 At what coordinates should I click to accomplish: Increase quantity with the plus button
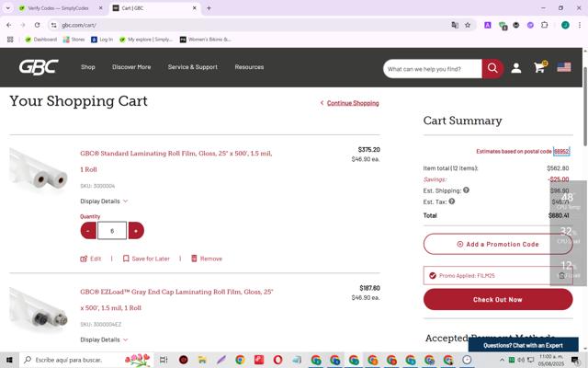[136, 231]
